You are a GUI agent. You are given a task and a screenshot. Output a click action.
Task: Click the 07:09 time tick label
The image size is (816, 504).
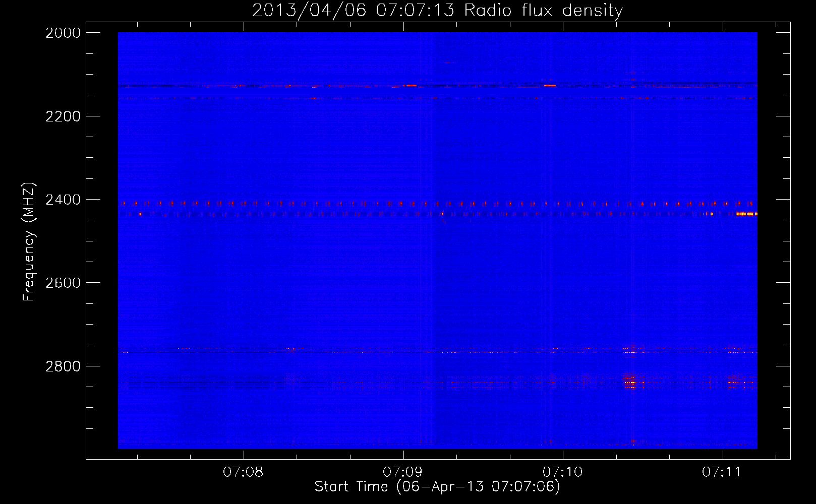(403, 472)
